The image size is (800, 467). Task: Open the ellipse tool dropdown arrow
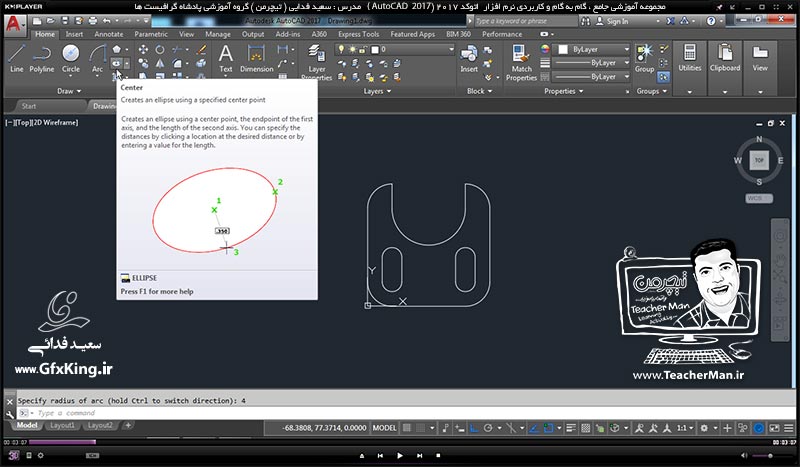point(127,63)
